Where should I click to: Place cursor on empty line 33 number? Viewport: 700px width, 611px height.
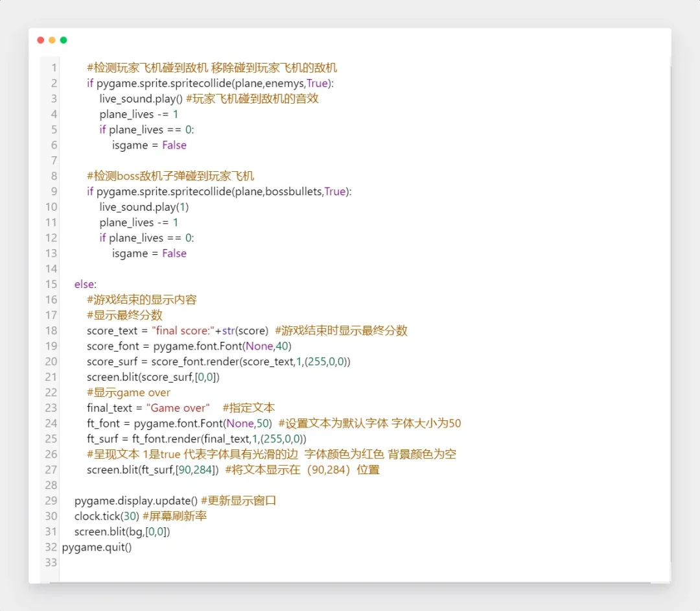tap(51, 562)
